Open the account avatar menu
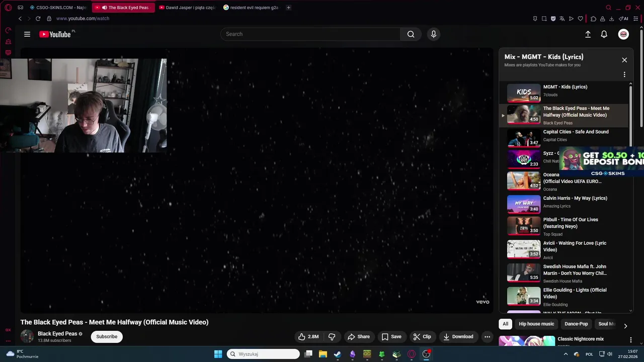 pos(623,34)
